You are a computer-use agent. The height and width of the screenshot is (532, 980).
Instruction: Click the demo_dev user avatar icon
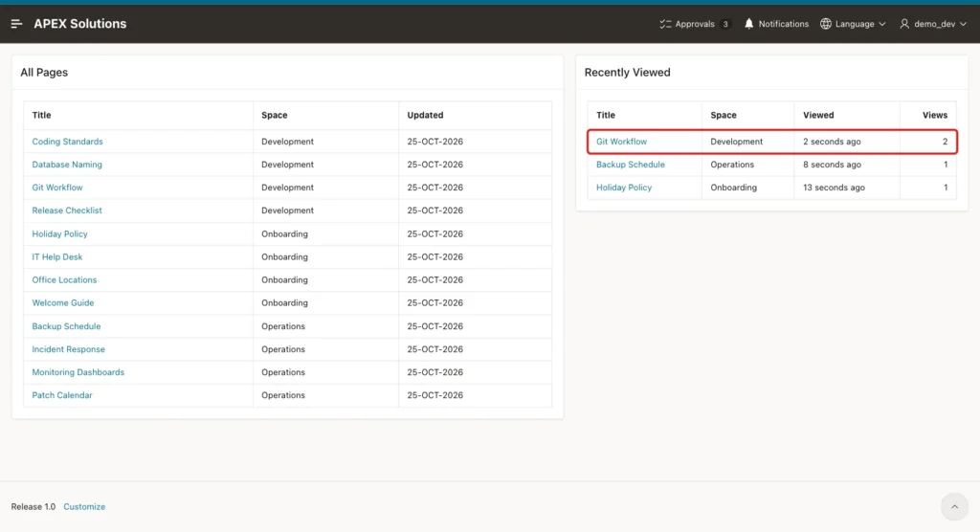(904, 24)
